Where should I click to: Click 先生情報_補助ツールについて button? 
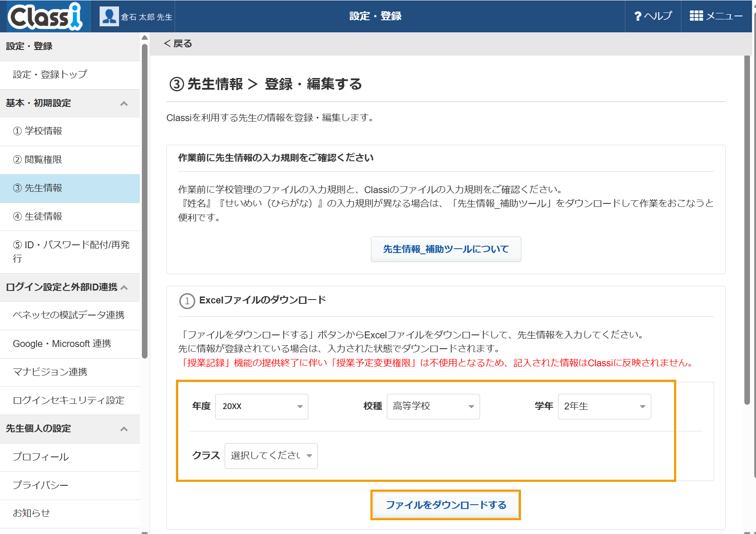pyautogui.click(x=446, y=249)
